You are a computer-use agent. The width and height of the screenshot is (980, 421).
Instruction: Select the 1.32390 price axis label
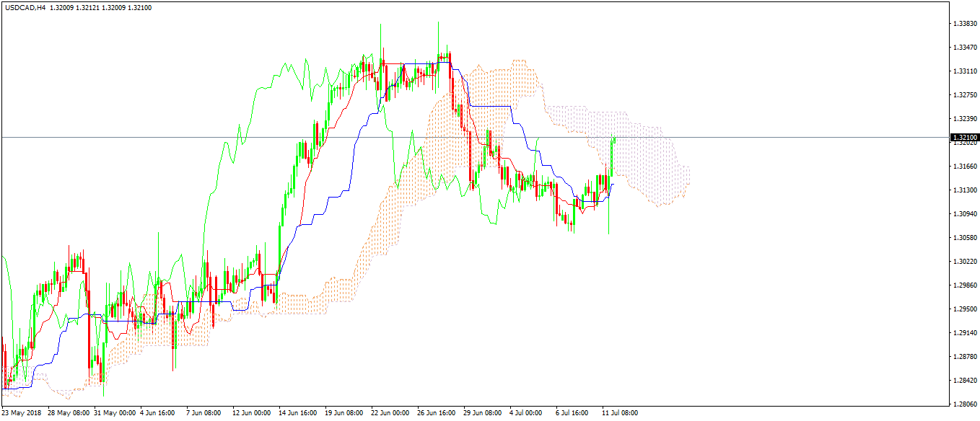pyautogui.click(x=964, y=119)
